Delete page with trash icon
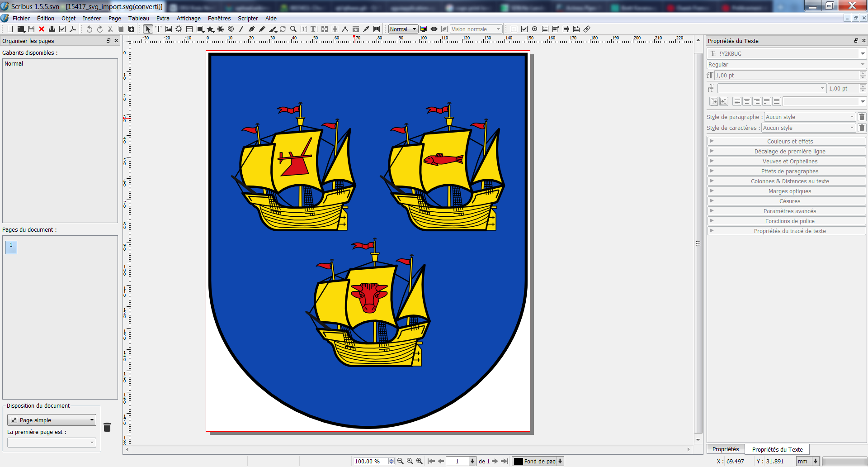Screen dimensions: 868x467 [x=107, y=427]
